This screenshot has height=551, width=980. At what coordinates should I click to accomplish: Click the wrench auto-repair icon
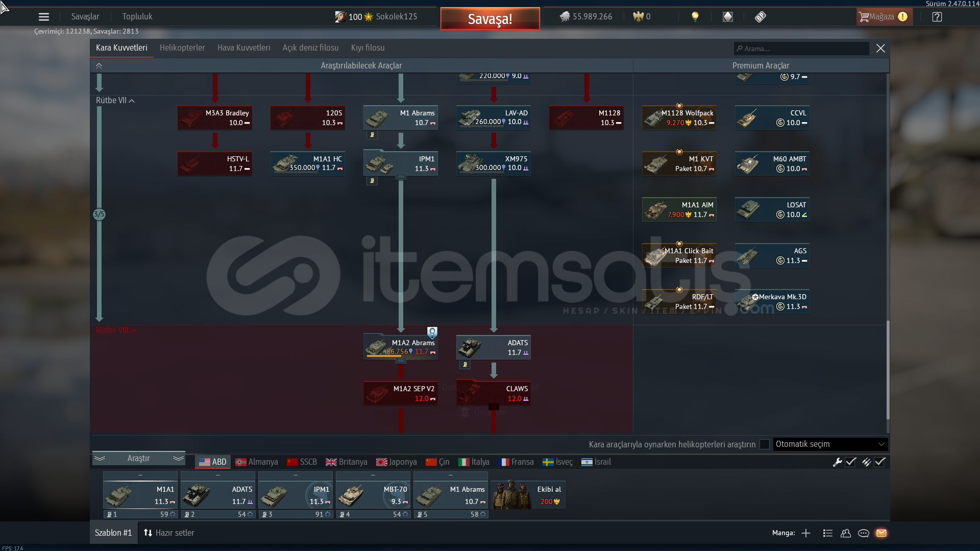click(837, 462)
